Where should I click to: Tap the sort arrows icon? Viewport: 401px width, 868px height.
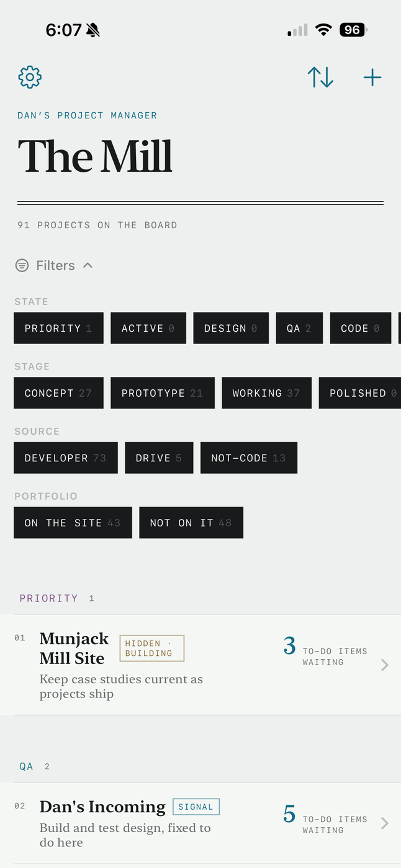(320, 77)
